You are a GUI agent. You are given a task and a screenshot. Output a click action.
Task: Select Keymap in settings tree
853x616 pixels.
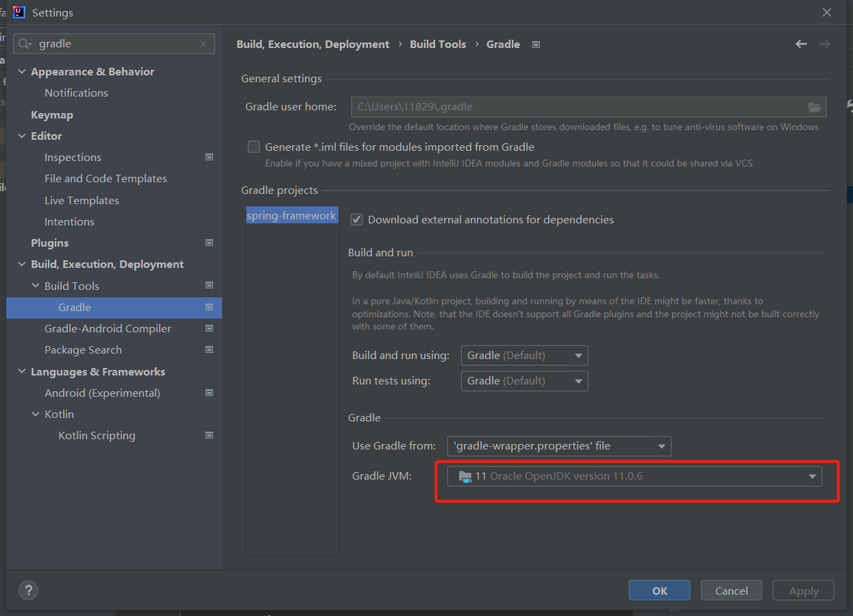point(51,114)
